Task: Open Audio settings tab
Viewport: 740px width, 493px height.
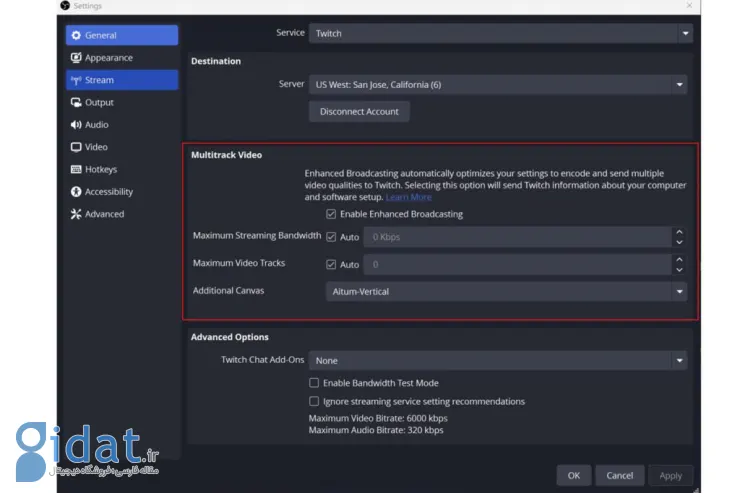Action: pos(122,125)
